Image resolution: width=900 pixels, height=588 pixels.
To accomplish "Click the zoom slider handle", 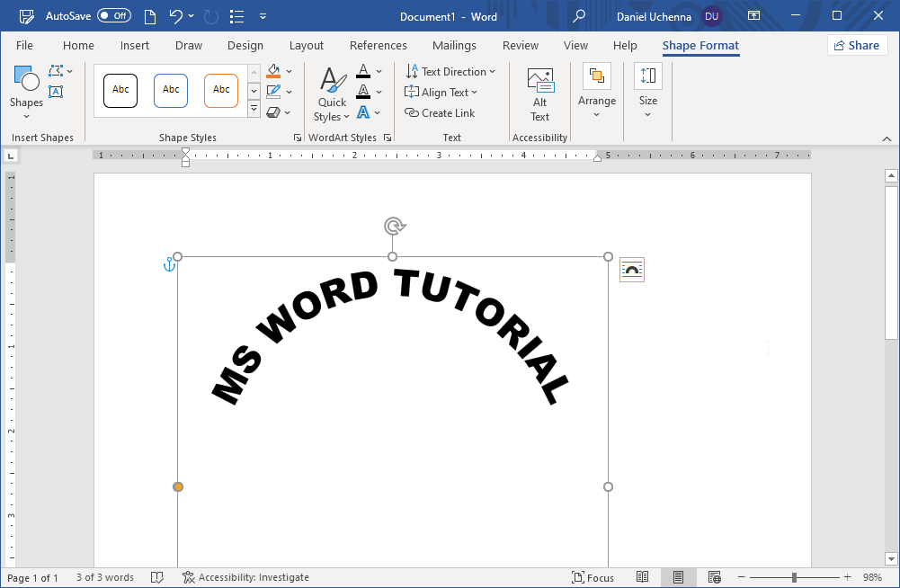I will [x=794, y=577].
